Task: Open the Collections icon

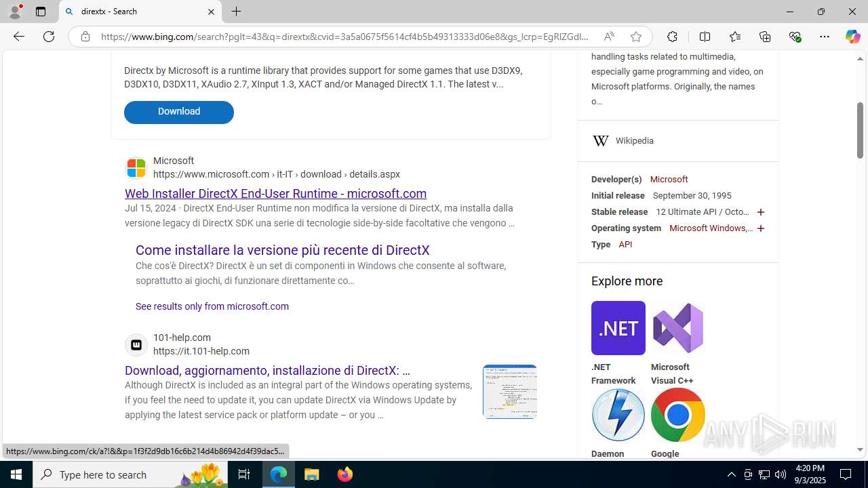Action: [765, 37]
